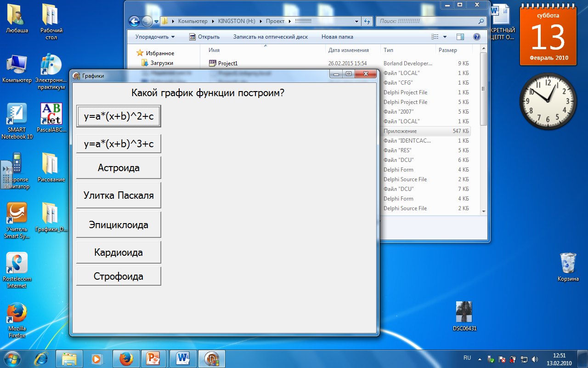Viewport: 588px width, 368px height.
Task: Switch to PowerPoint on the taskbar
Action: point(154,358)
